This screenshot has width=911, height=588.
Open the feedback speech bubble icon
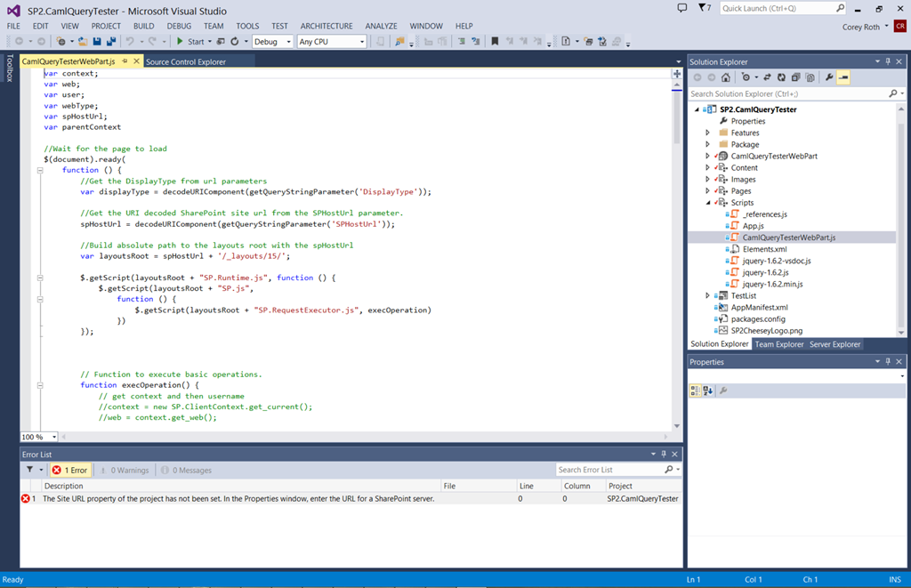tap(682, 8)
